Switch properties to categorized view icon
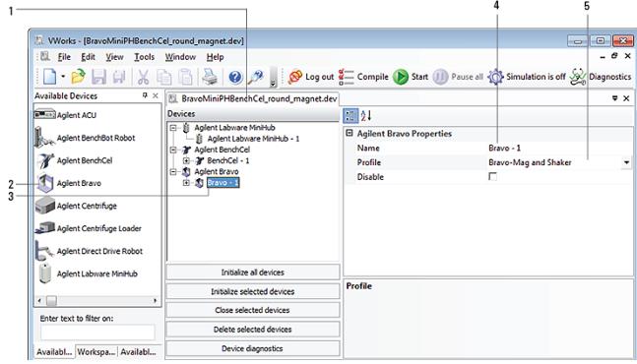This screenshot has width=637, height=364. (x=350, y=116)
